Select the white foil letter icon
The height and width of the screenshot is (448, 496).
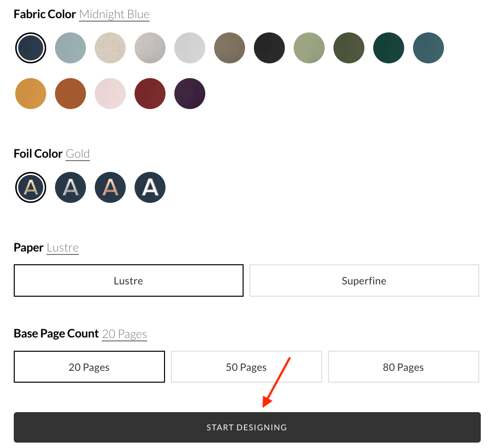[150, 187]
